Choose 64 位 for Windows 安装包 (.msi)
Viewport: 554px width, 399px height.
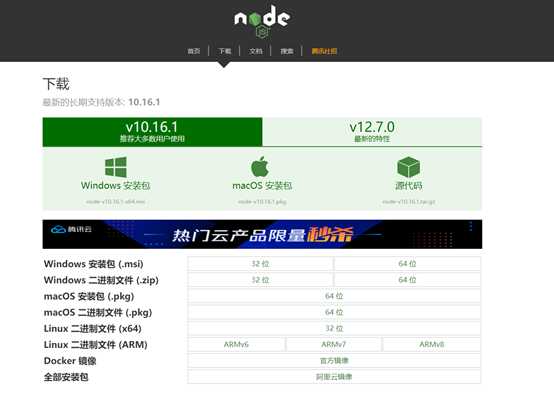(407, 264)
